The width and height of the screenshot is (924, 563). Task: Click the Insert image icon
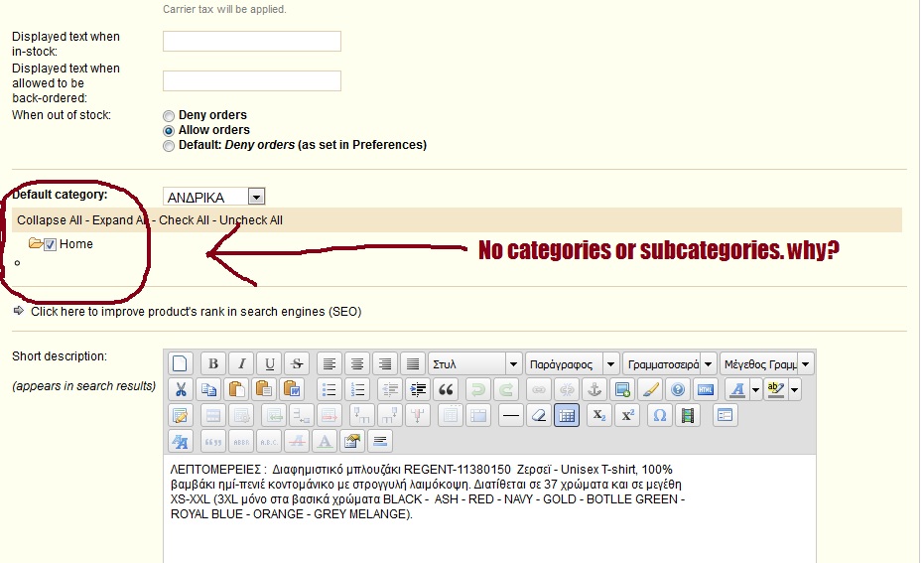[x=622, y=389]
